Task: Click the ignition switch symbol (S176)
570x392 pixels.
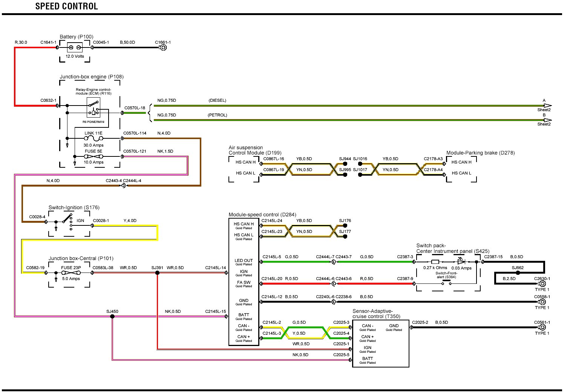Action: click(x=68, y=220)
